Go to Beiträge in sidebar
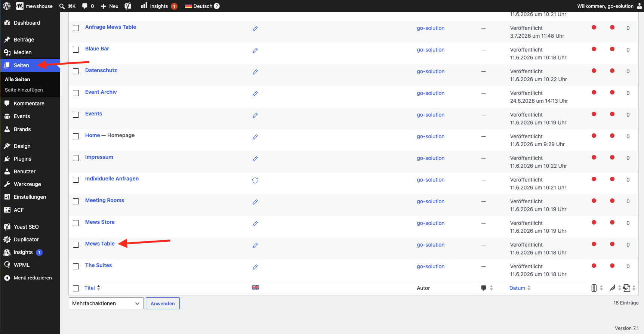644x334 pixels. pos(30,40)
